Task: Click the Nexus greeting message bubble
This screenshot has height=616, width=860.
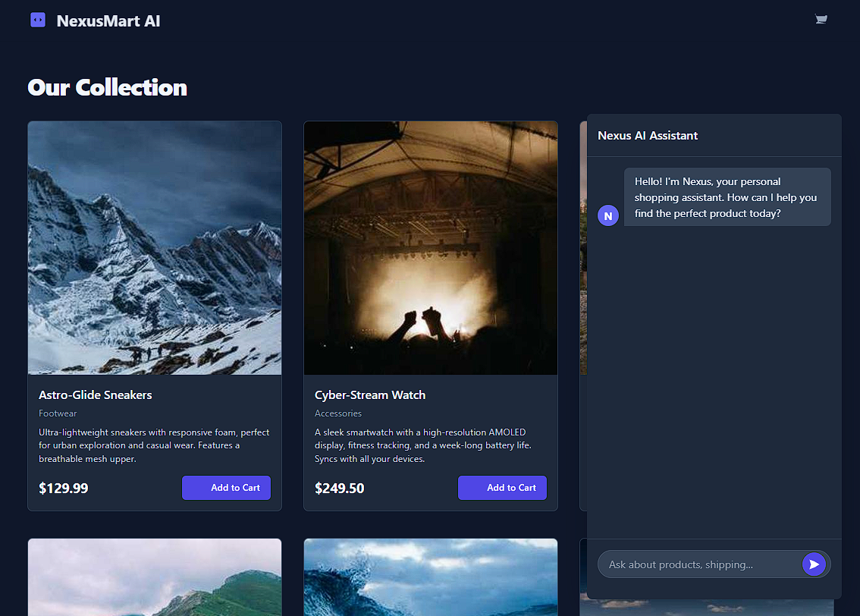Action: pos(727,197)
